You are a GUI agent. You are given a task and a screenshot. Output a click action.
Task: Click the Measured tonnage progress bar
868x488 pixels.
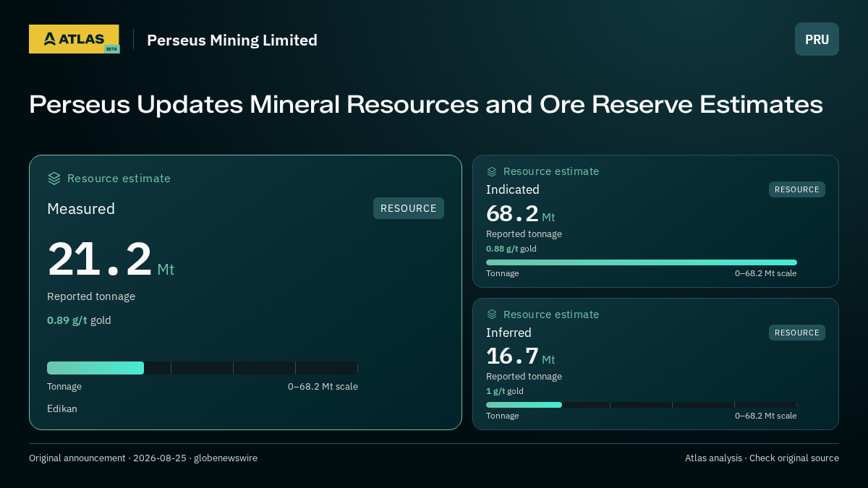[x=203, y=368]
